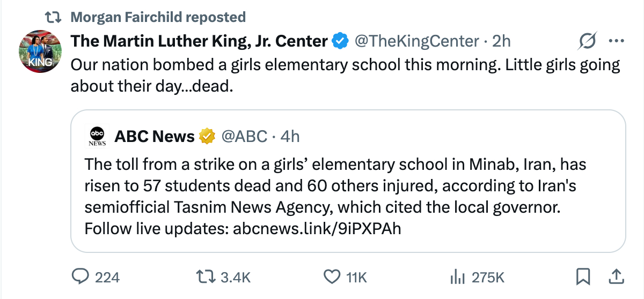This screenshot has width=644, height=299.
Task: Open the 2h timestamp link
Action: (x=502, y=41)
